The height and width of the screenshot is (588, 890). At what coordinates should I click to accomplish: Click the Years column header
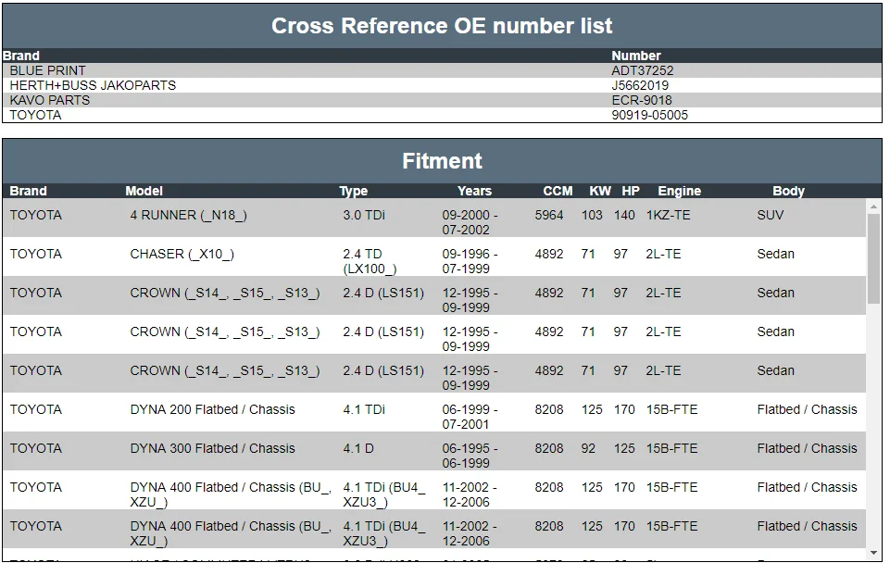pyautogui.click(x=474, y=191)
